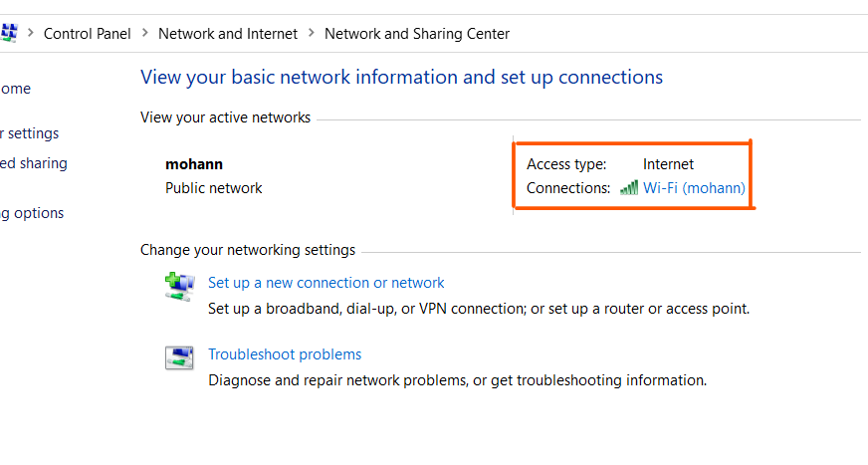Open the streaming options sidebar link
868x465 pixels.
tap(32, 213)
